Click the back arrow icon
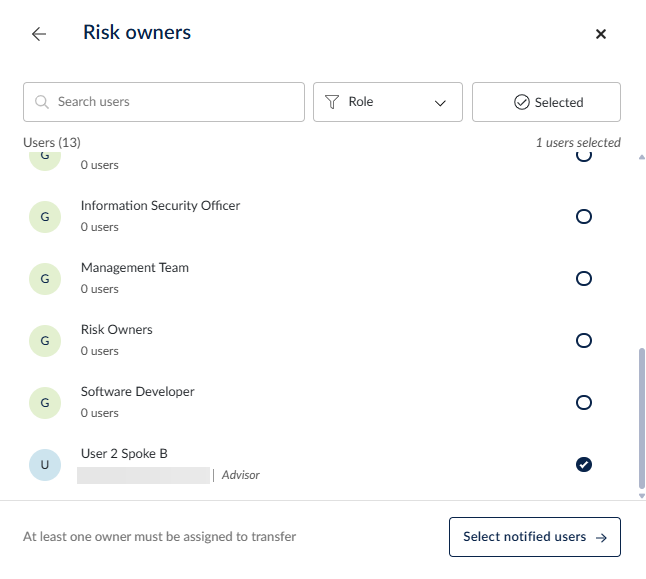This screenshot has width=646, height=579. (x=39, y=34)
